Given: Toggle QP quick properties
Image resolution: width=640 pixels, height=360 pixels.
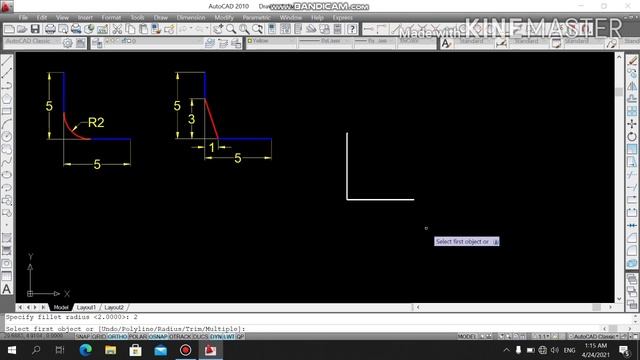Looking at the screenshot, I should (240, 337).
